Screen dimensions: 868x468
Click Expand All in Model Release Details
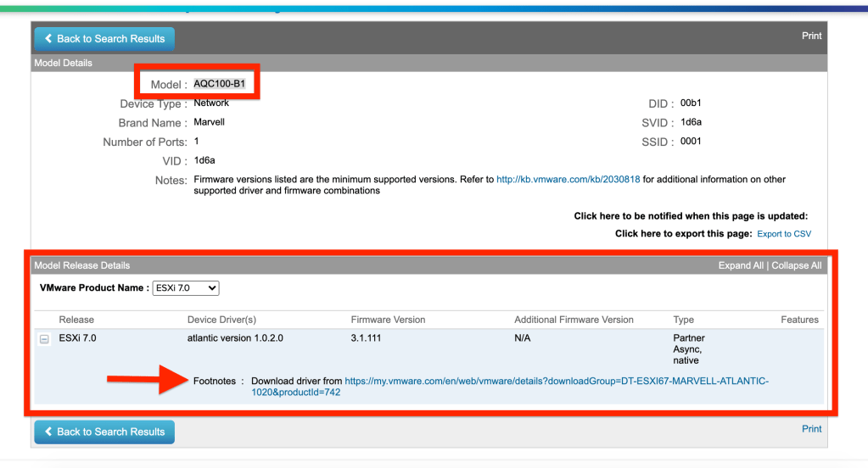pos(741,265)
